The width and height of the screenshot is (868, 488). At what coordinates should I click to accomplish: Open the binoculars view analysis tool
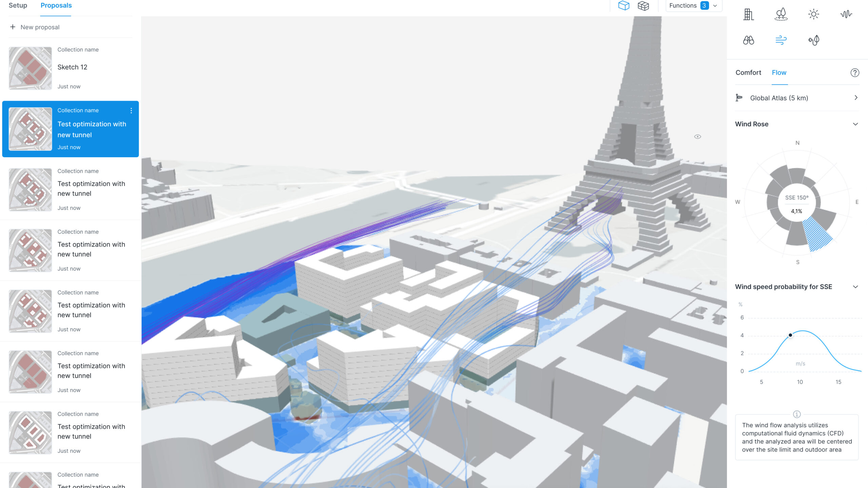click(748, 40)
